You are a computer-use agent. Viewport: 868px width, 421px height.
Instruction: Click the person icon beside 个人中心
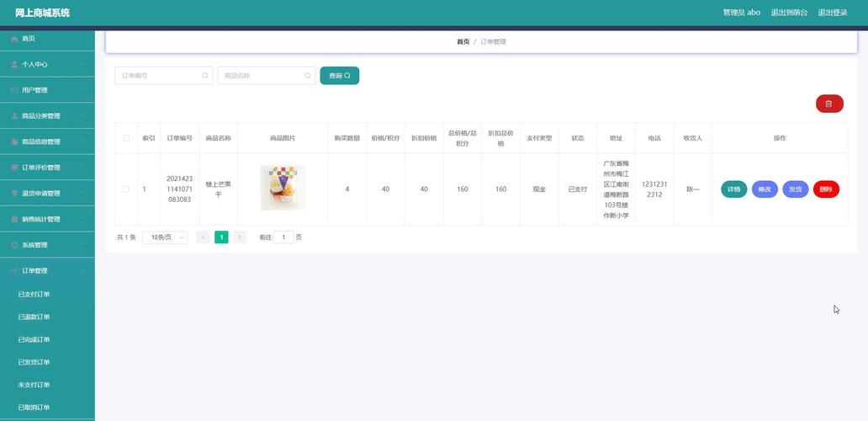coord(14,65)
